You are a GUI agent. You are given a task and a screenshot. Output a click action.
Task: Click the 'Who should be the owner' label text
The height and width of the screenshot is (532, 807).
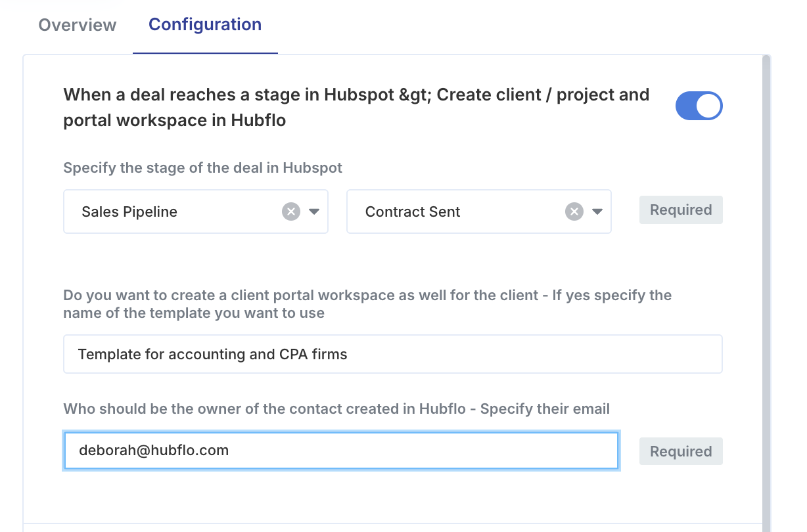pos(336,409)
